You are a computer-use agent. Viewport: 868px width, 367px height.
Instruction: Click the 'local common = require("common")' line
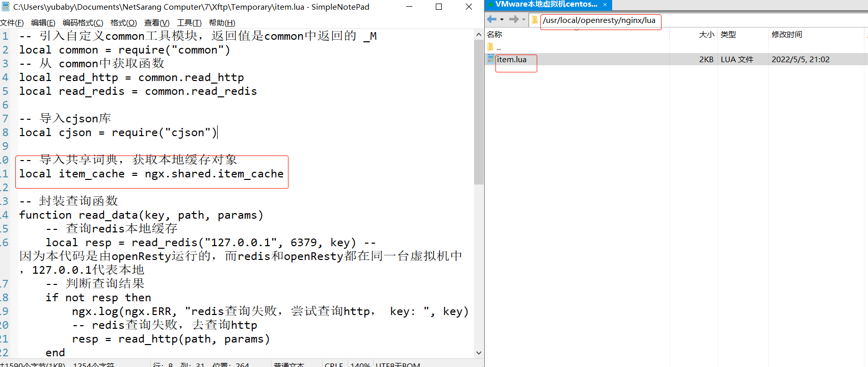pyautogui.click(x=125, y=50)
